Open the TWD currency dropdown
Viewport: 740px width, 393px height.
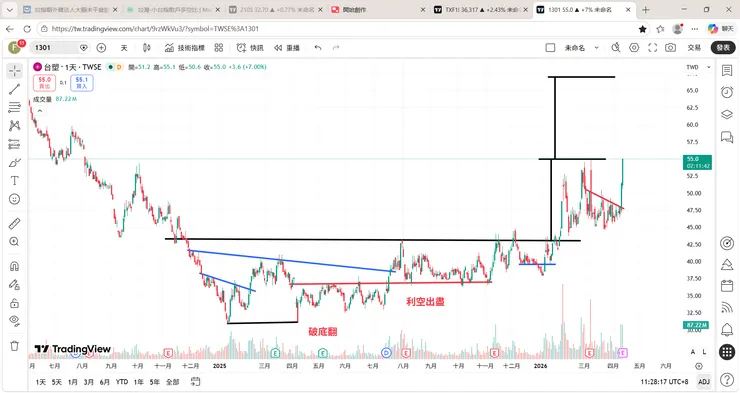pos(698,67)
